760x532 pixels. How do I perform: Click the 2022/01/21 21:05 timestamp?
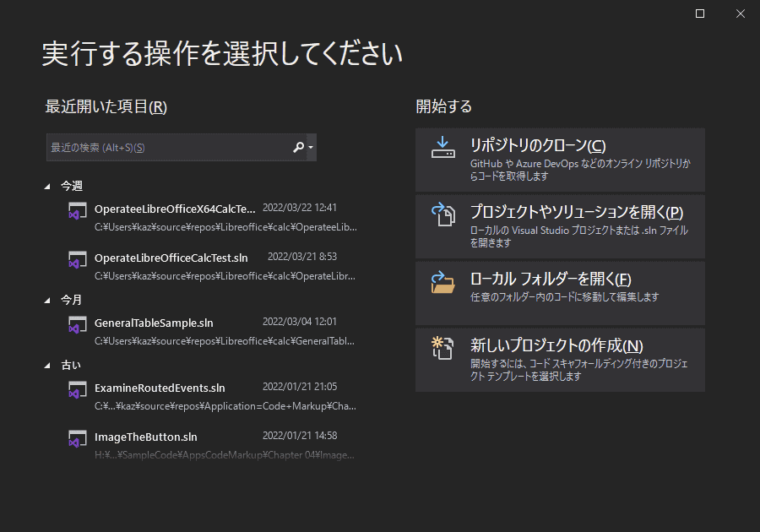coord(300,386)
